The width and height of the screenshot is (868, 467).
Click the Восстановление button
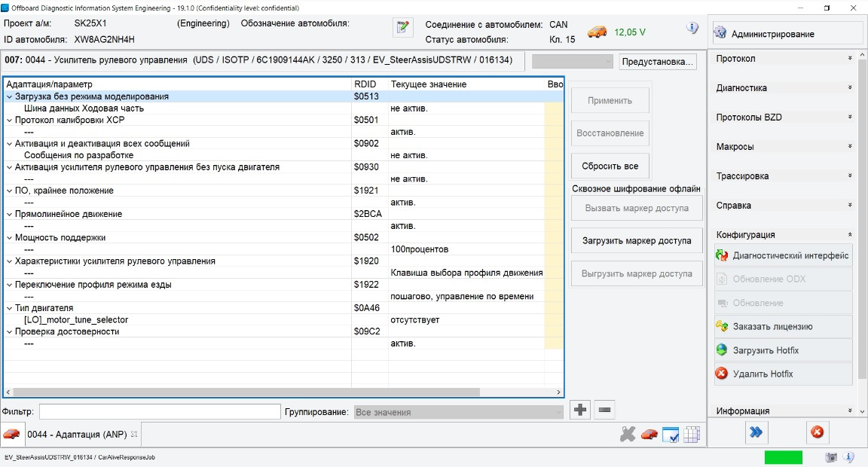pyautogui.click(x=610, y=133)
